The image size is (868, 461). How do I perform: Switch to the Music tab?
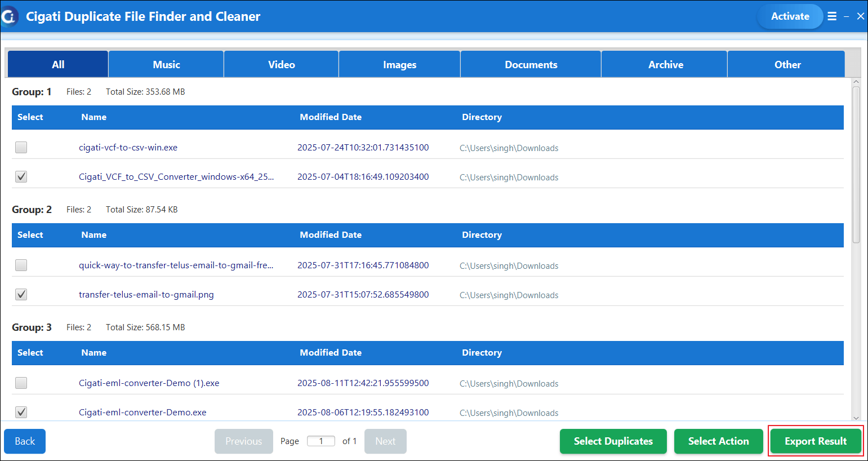[166, 64]
